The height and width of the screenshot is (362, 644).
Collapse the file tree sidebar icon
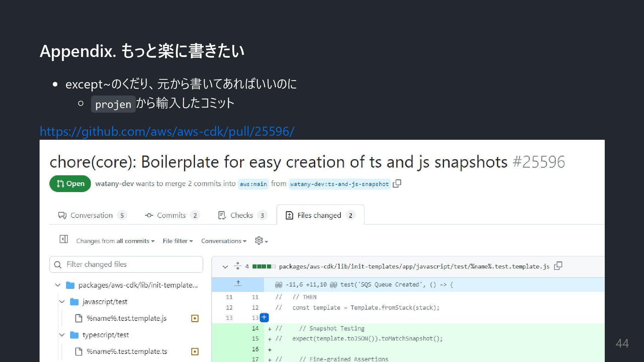(64, 239)
